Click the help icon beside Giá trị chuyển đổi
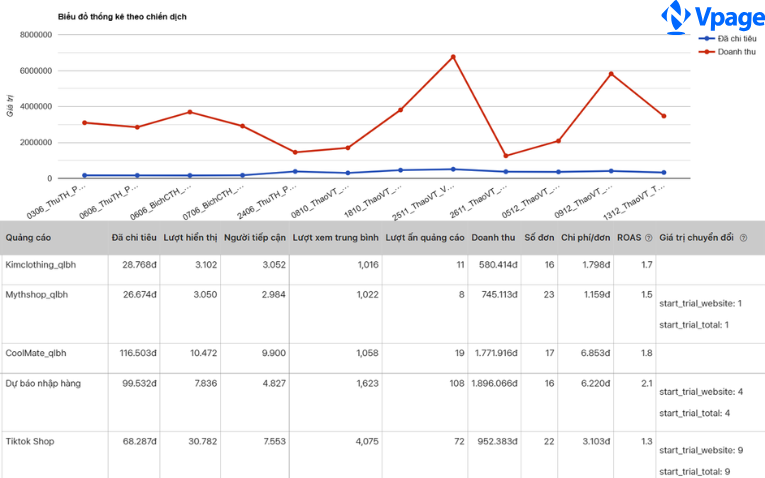Viewport: 765px width, 478px height. pyautogui.click(x=743, y=238)
